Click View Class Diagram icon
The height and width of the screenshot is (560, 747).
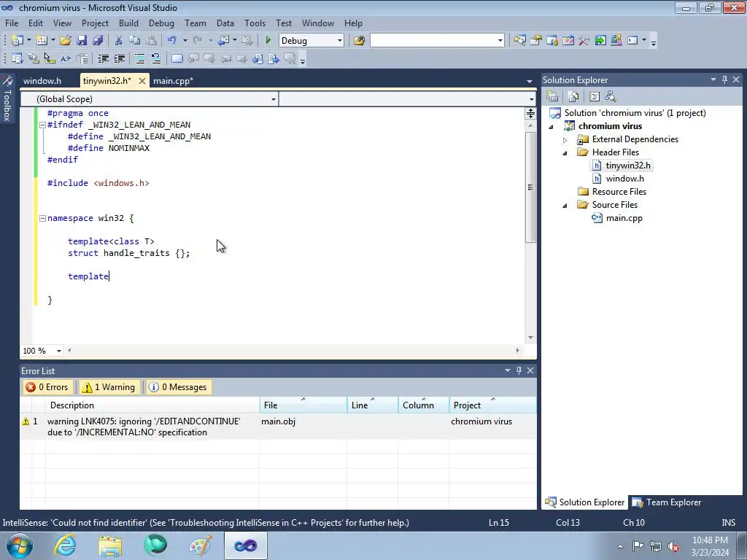(x=611, y=97)
